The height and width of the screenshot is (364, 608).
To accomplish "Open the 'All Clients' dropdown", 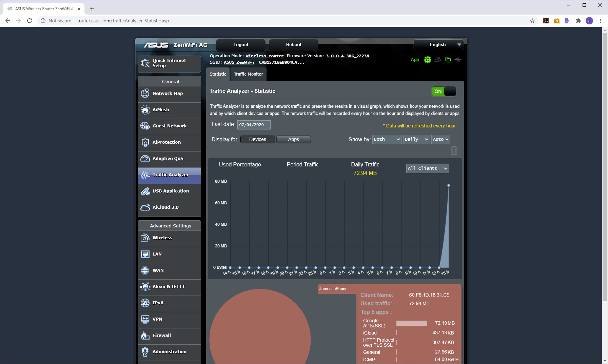I will coord(428,168).
